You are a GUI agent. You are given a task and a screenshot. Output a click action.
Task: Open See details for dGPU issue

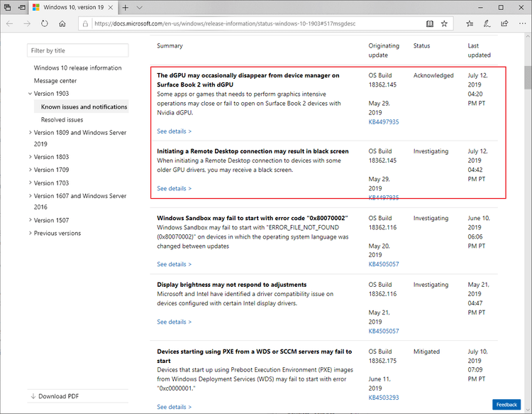pyautogui.click(x=174, y=131)
